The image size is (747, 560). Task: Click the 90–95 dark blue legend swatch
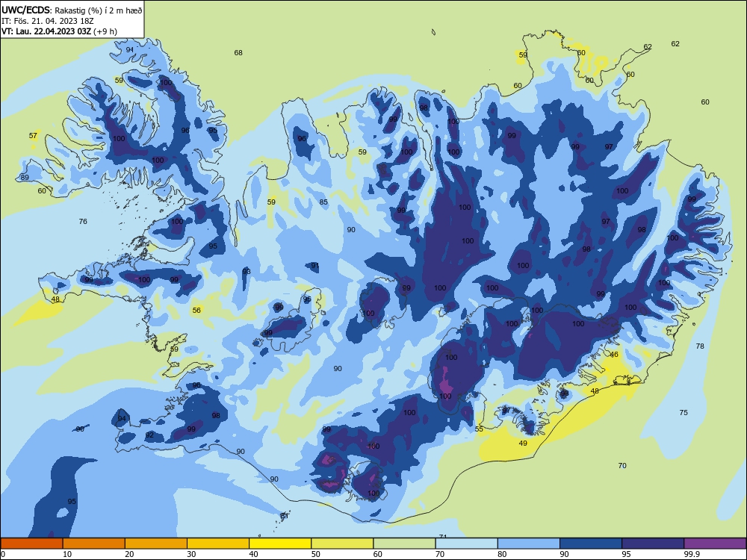coord(591,544)
